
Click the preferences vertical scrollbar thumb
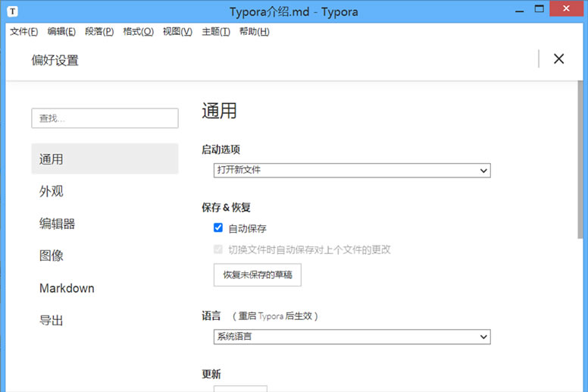pyautogui.click(x=580, y=159)
